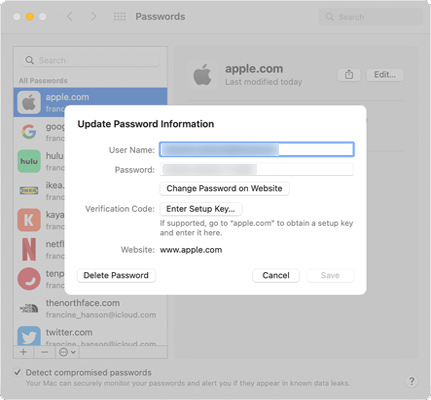Click twitter.com site name
431x400 pixels.
coord(69,332)
